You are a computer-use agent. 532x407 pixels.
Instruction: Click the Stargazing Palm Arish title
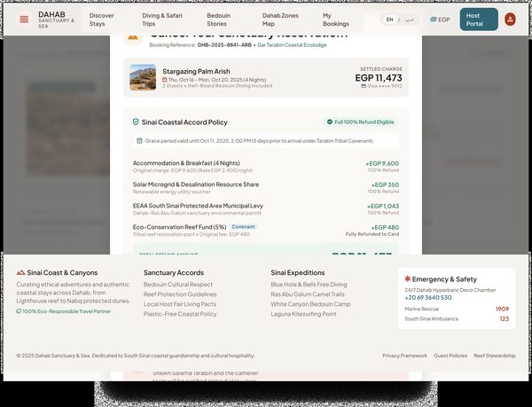tap(196, 71)
